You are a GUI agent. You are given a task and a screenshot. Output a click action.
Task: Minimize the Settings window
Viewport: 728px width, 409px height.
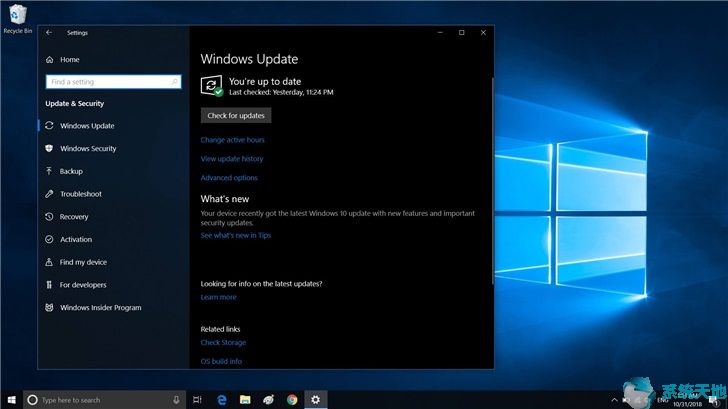coord(440,32)
